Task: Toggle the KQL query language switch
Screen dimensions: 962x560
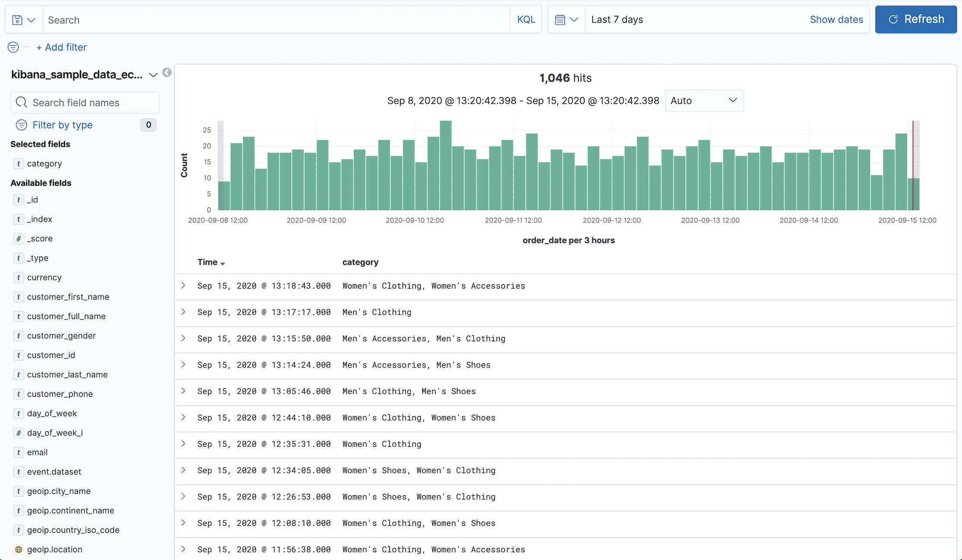Action: 526,20
